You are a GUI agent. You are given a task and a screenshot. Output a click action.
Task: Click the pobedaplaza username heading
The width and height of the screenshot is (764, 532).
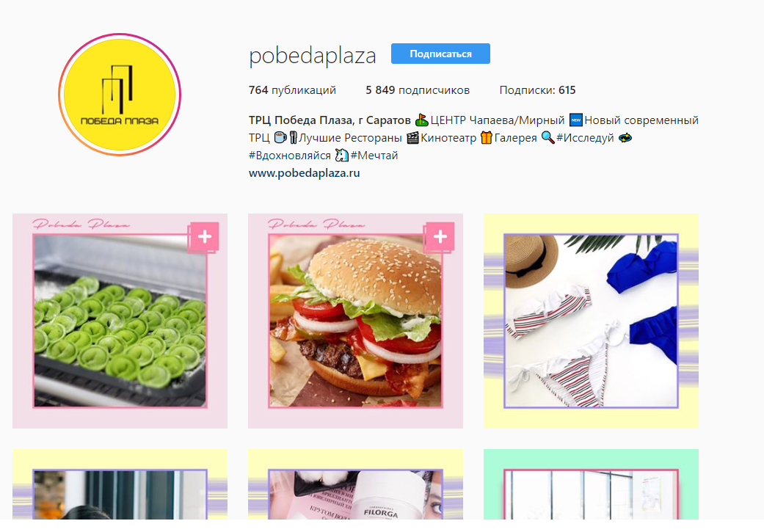313,56
